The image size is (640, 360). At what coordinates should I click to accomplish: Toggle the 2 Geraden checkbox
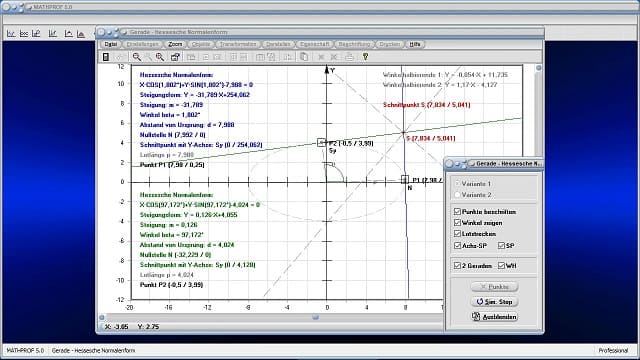click(458, 265)
